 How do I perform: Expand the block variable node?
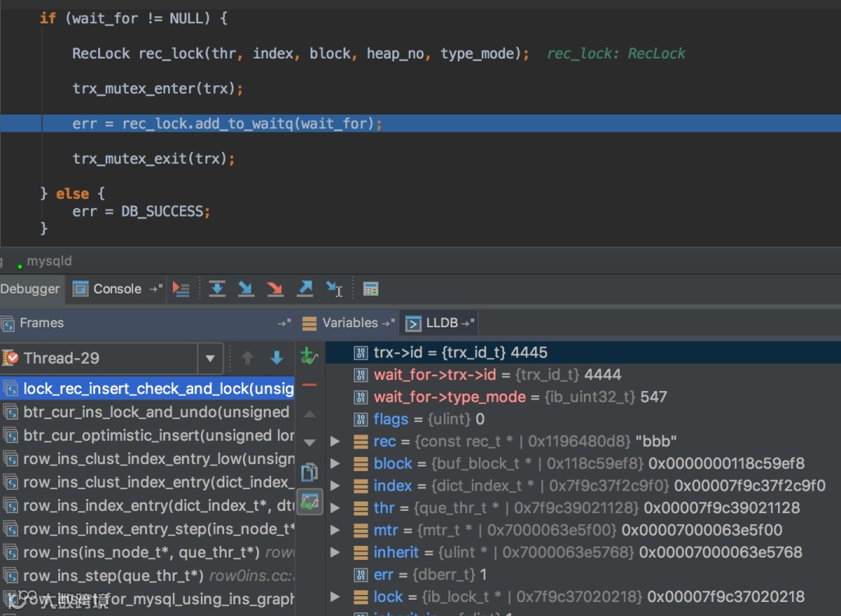(336, 463)
